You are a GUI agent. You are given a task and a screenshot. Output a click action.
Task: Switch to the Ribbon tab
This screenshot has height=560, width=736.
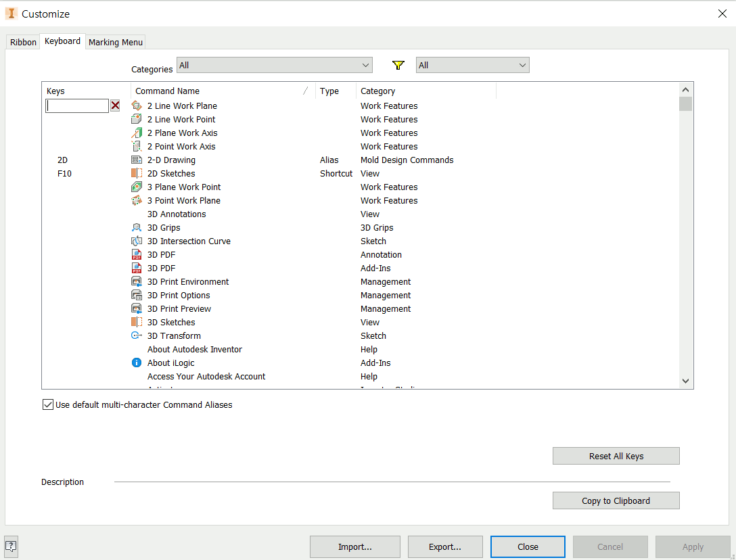tap(23, 42)
